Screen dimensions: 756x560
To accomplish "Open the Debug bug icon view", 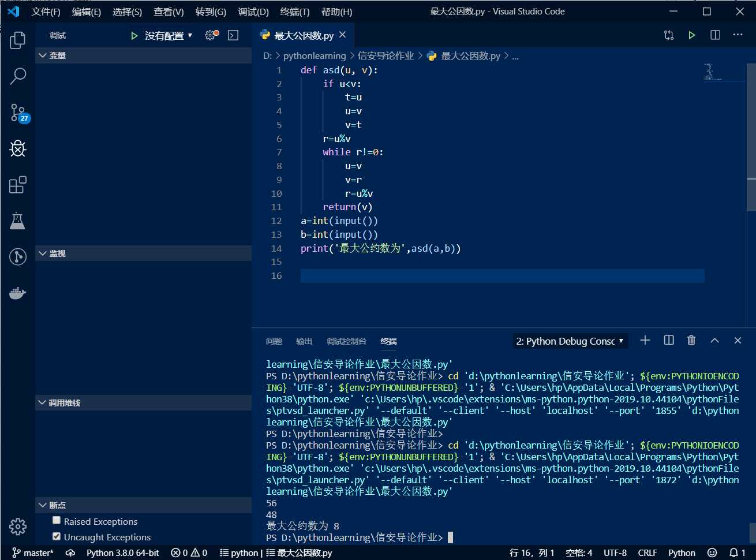I will pos(18,149).
